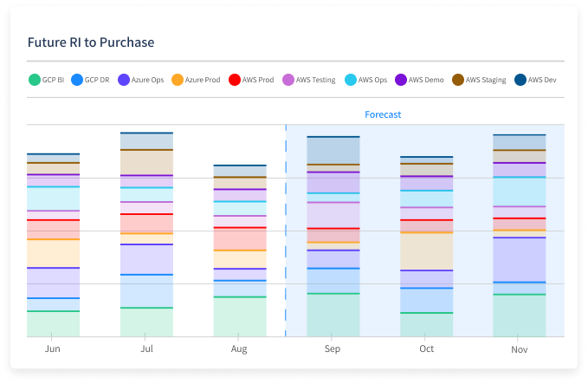
Task: Select the Azure Prod segment in Jun bar
Action: point(53,253)
